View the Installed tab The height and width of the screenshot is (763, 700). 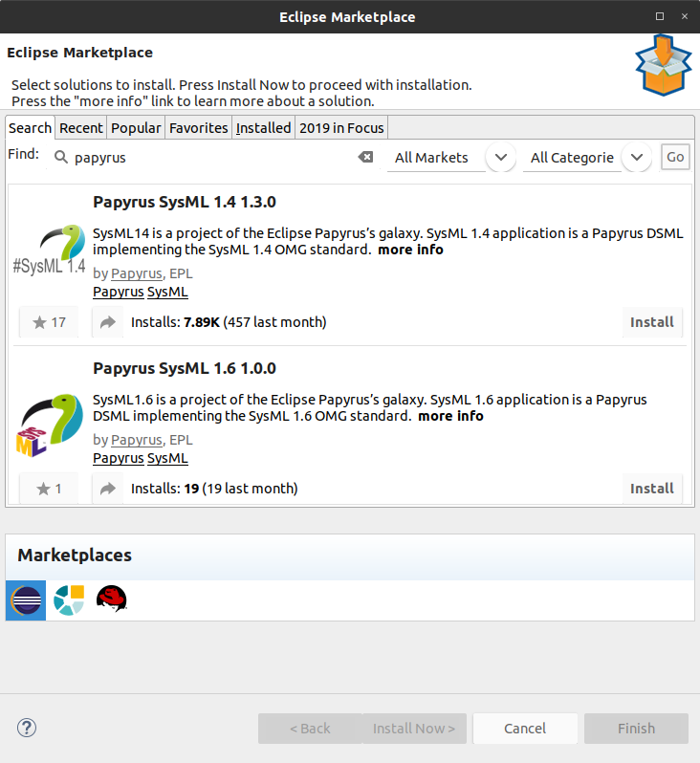[x=263, y=128]
